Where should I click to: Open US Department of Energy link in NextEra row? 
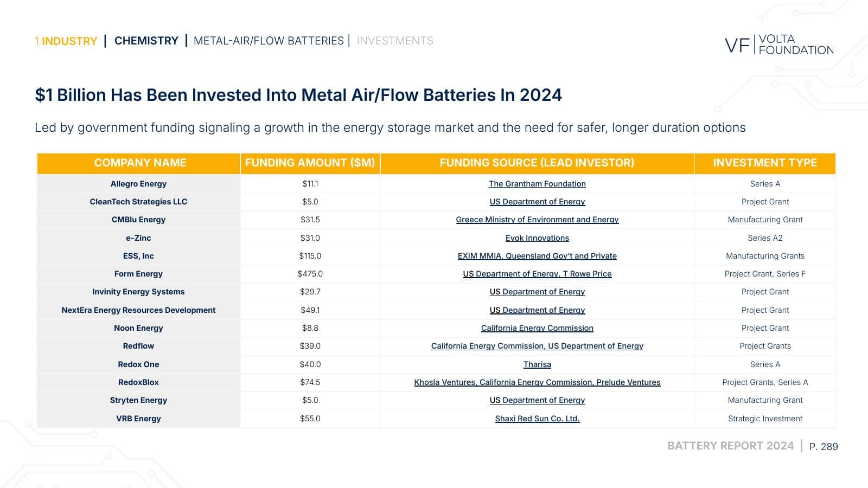(537, 310)
